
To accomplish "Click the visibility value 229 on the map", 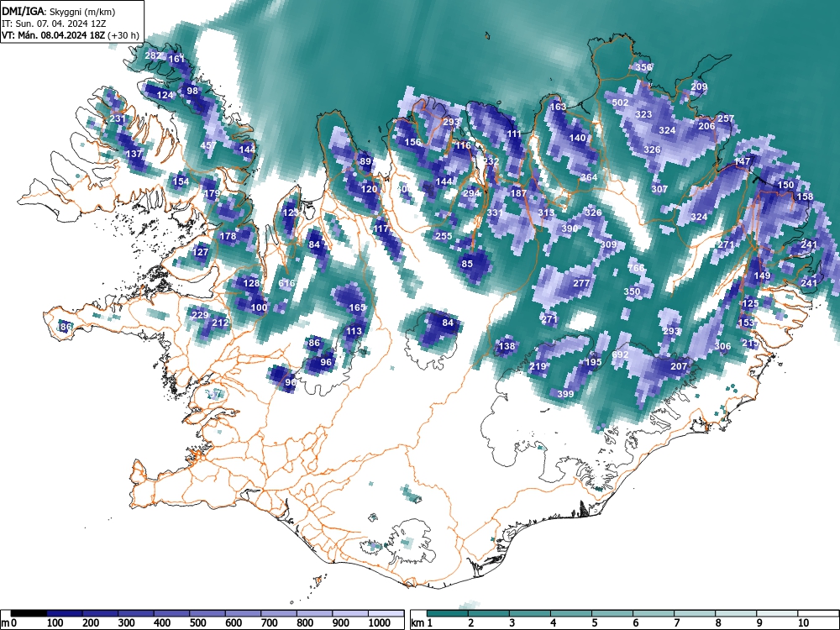I will pos(200,314).
